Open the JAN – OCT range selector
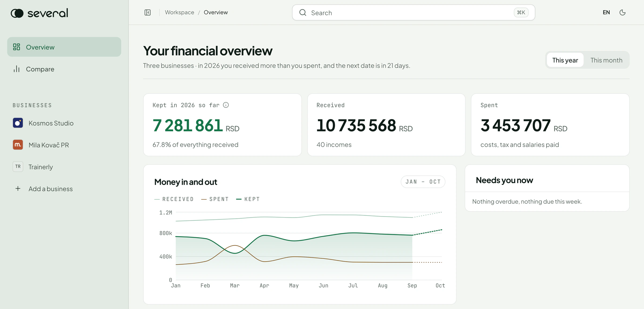This screenshot has width=644, height=309. pyautogui.click(x=423, y=182)
